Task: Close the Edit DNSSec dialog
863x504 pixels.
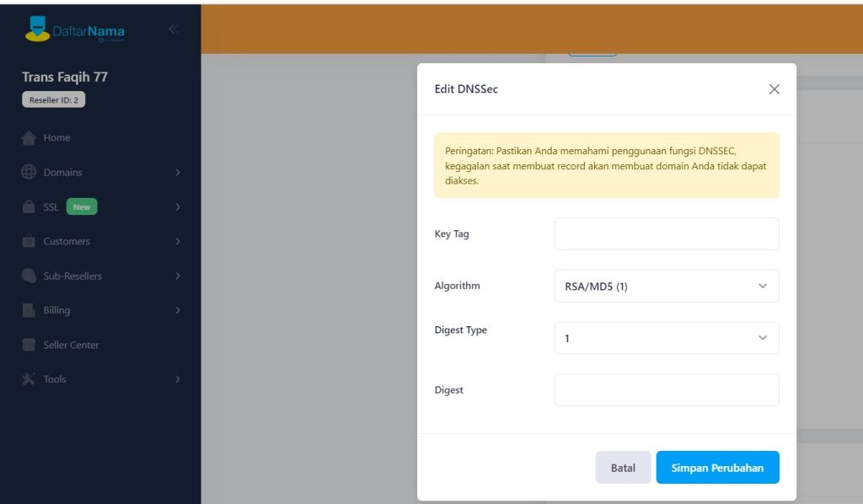Action: 774,89
